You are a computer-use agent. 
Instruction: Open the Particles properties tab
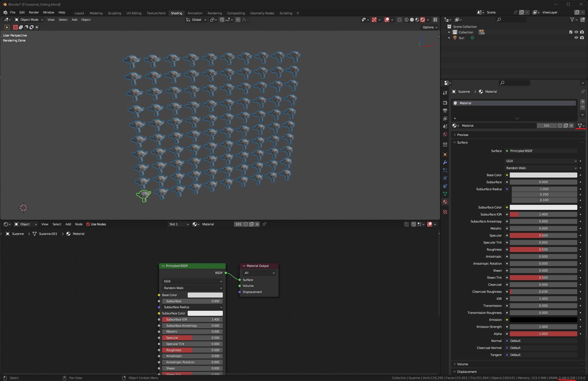point(445,170)
